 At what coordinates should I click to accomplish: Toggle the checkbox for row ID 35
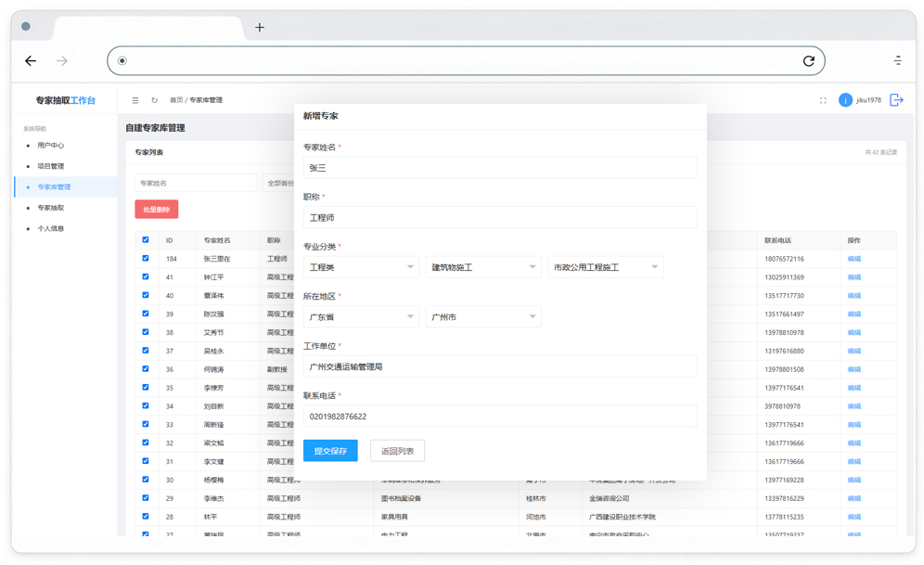146,387
